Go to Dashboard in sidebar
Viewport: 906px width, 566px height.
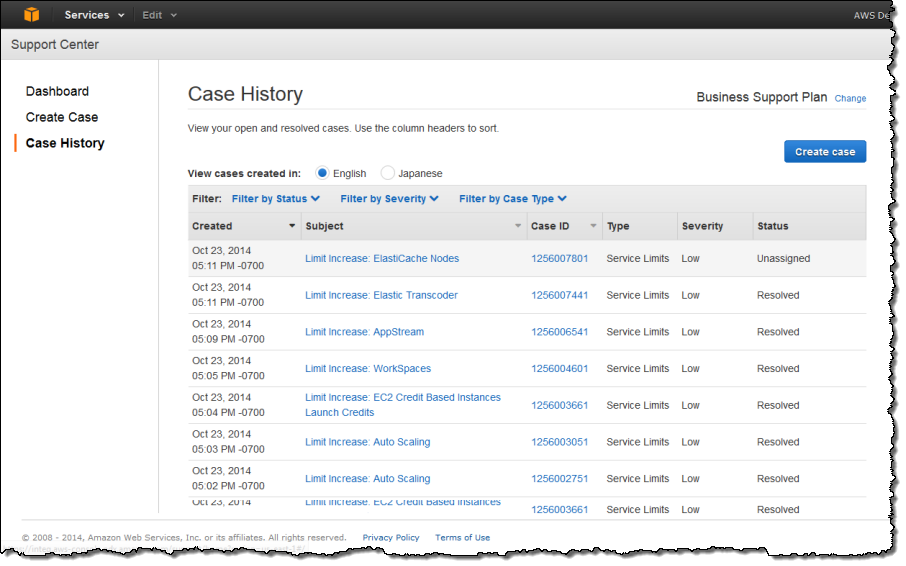pyautogui.click(x=57, y=91)
